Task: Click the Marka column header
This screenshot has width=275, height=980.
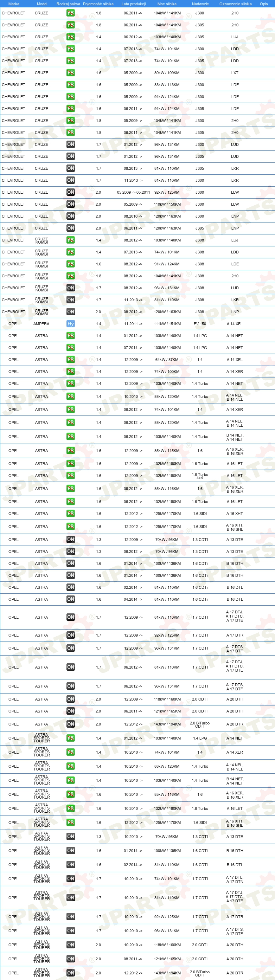Action: [14, 4]
